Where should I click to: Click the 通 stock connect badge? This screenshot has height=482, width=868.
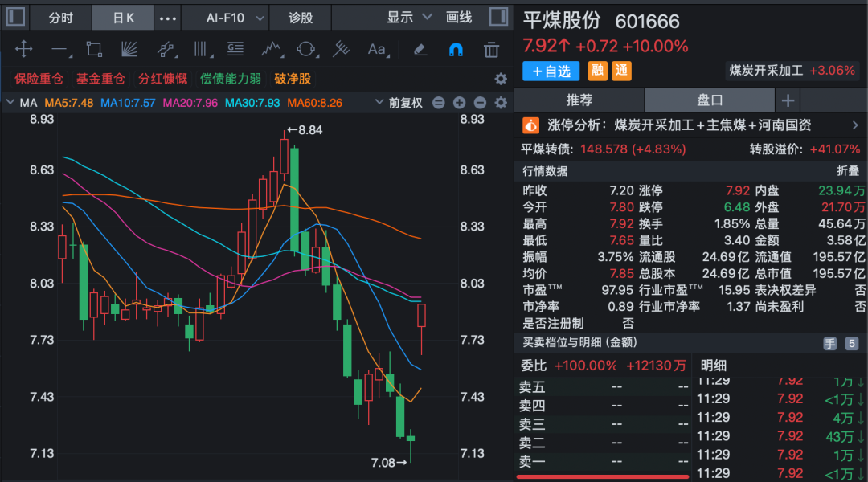621,70
